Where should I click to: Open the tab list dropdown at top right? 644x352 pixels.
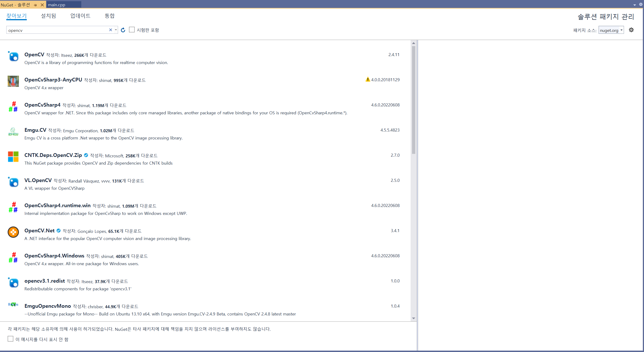pyautogui.click(x=634, y=5)
